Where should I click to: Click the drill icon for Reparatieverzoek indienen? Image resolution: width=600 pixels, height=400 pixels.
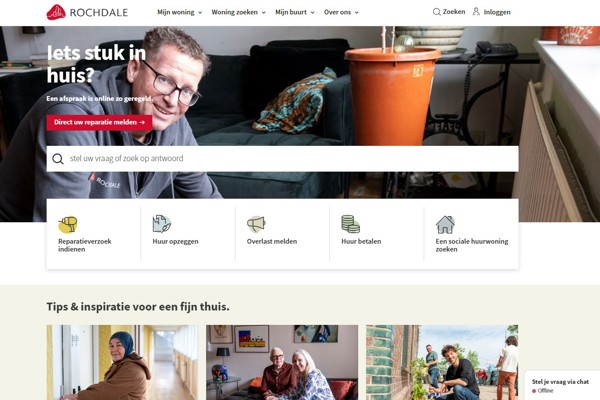pyautogui.click(x=68, y=224)
